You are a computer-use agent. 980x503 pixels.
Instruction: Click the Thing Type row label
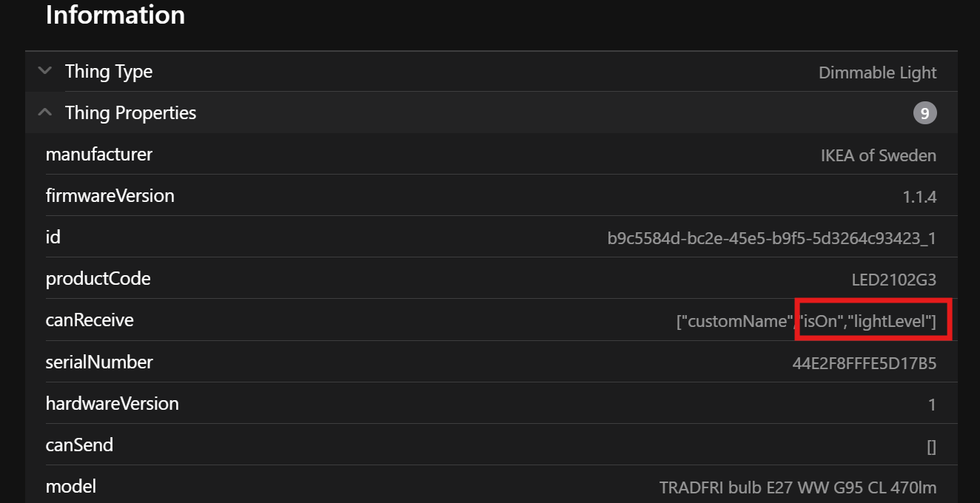coord(109,72)
